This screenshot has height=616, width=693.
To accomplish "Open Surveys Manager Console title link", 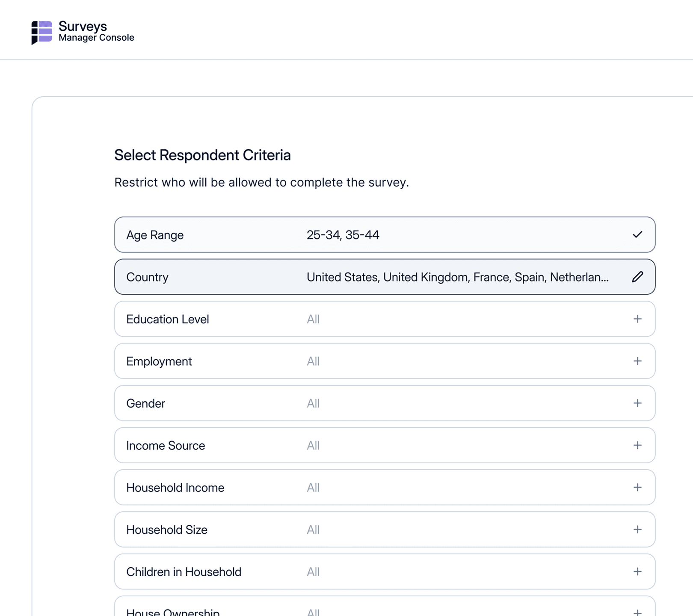I will click(96, 32).
